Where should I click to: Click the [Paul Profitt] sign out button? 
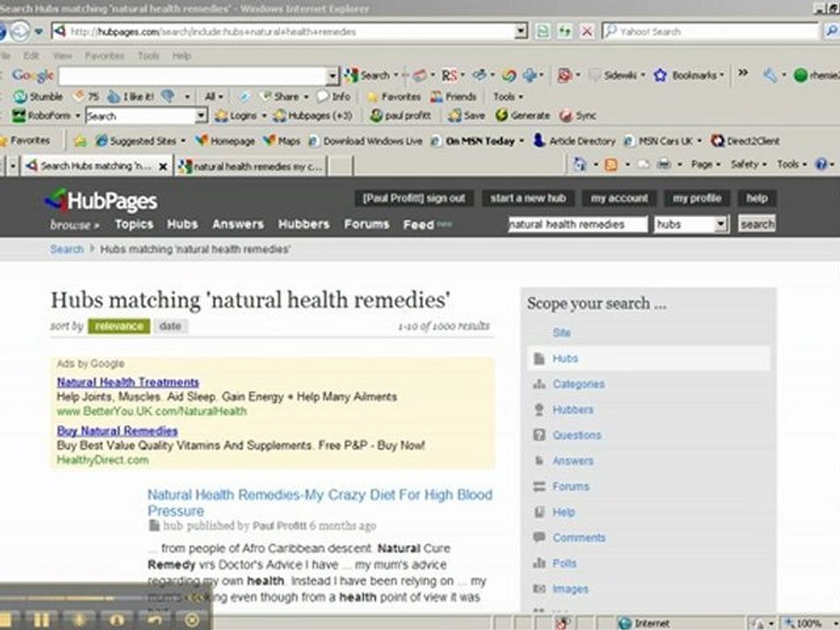414,199
